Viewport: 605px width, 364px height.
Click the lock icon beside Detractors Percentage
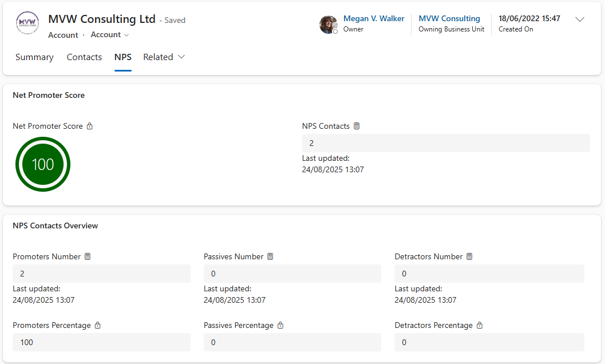coord(480,326)
